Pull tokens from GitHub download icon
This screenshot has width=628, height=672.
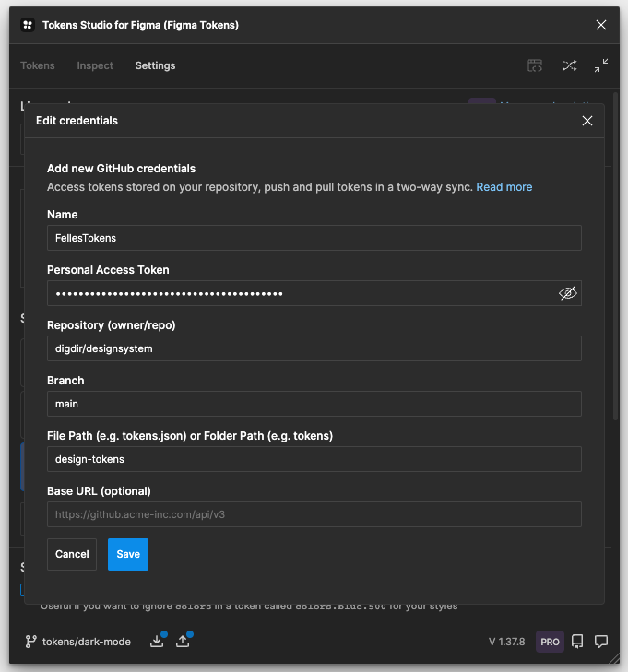(x=157, y=642)
